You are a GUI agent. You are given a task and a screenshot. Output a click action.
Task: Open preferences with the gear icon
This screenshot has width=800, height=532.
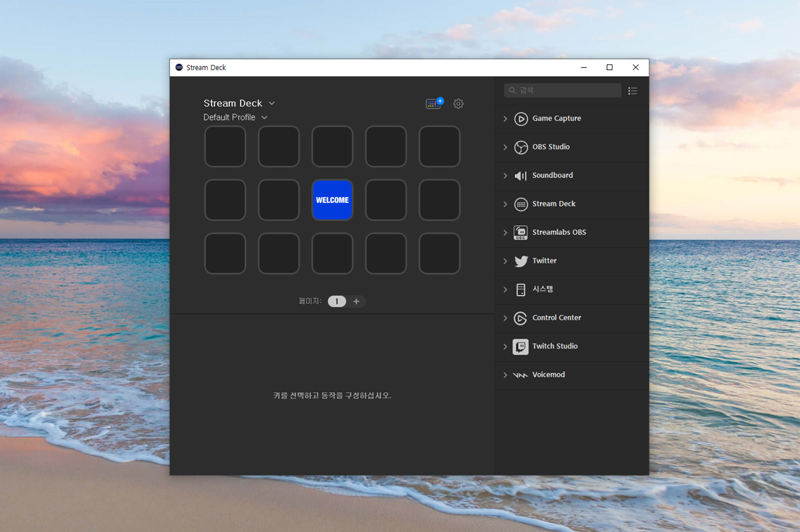coord(459,104)
